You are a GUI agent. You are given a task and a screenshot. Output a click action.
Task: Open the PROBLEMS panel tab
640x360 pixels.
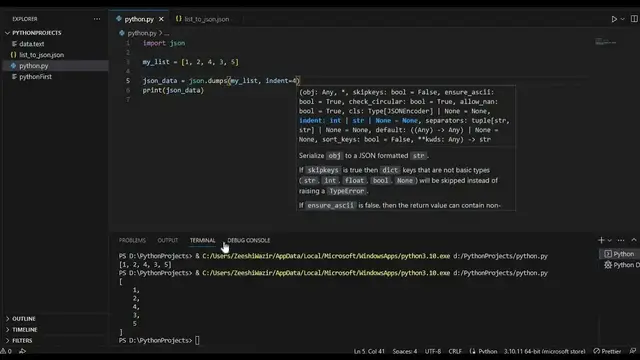[132, 240]
